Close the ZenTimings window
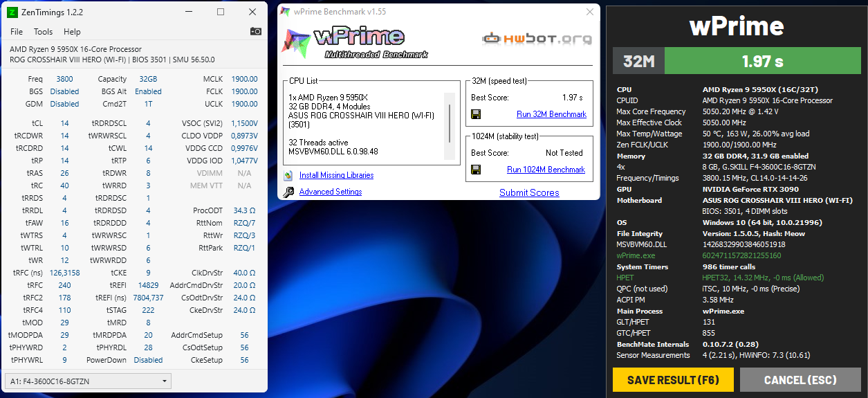The height and width of the screenshot is (398, 868). pyautogui.click(x=252, y=12)
